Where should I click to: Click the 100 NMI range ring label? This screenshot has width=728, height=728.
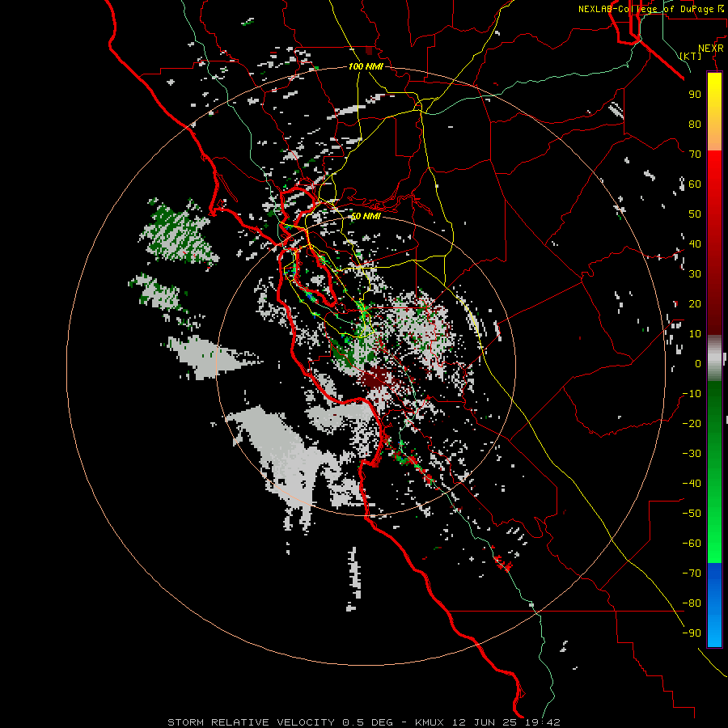point(366,66)
